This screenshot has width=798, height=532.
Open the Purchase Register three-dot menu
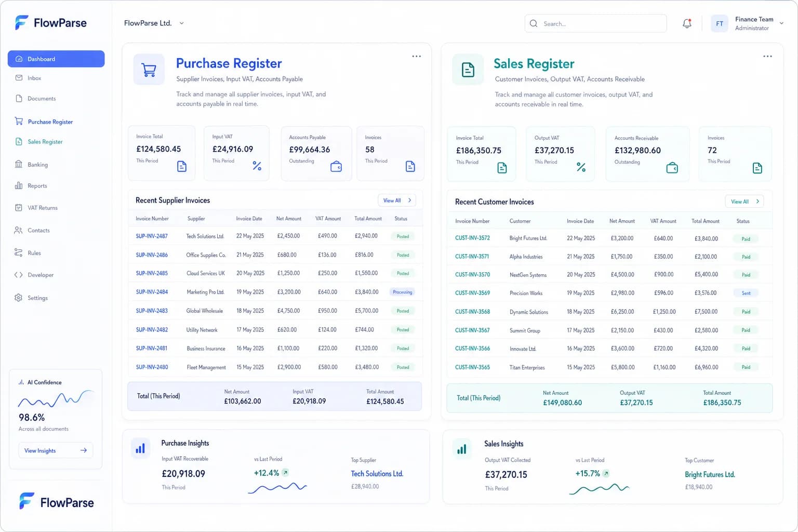pos(417,56)
